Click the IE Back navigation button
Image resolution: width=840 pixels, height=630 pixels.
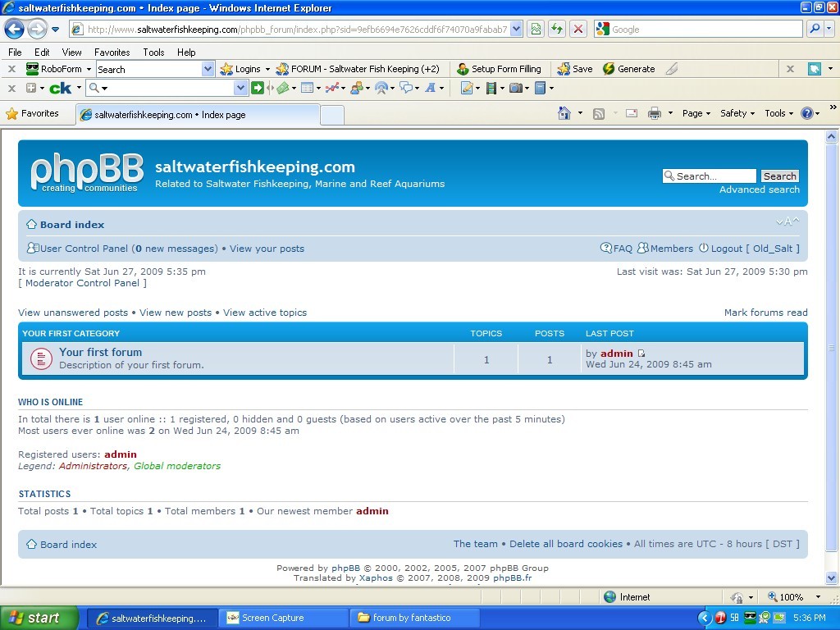point(15,30)
